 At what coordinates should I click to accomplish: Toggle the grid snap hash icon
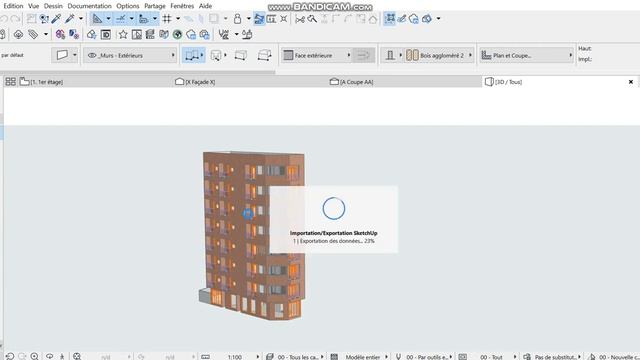167,18
